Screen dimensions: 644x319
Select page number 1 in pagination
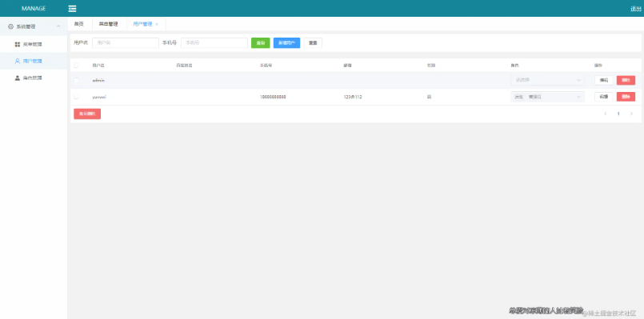point(618,114)
